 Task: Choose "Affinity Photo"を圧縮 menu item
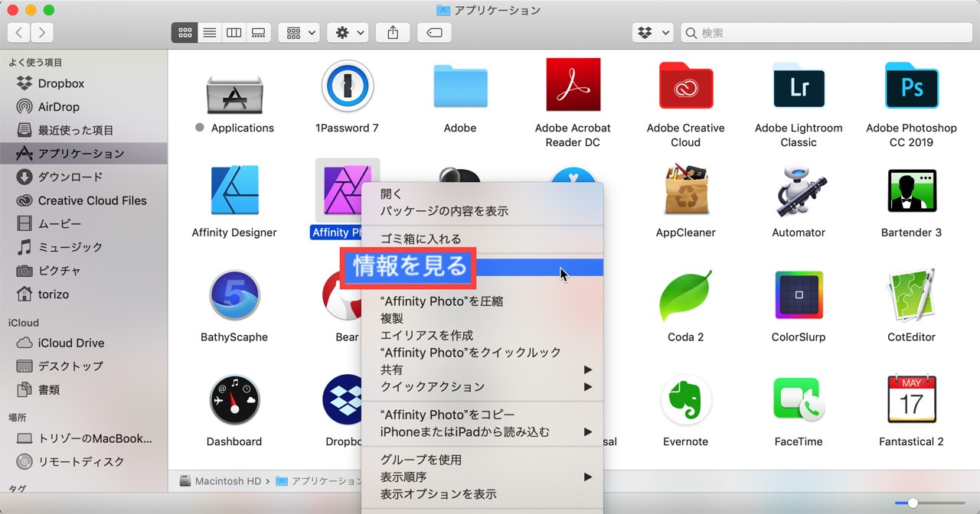click(482, 301)
